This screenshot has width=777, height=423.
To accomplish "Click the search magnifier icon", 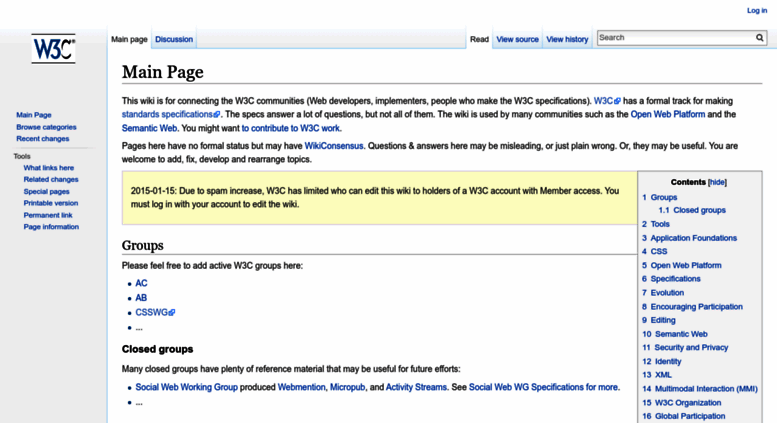I will pyautogui.click(x=760, y=38).
